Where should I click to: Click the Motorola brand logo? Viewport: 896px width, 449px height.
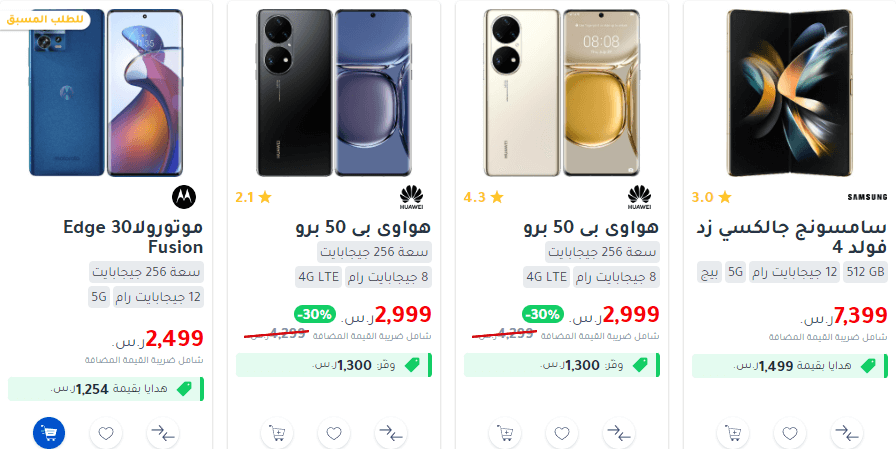coord(184,197)
